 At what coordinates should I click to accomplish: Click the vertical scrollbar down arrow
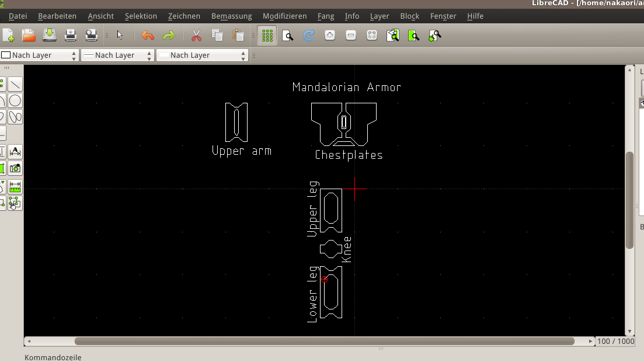pos(629,331)
